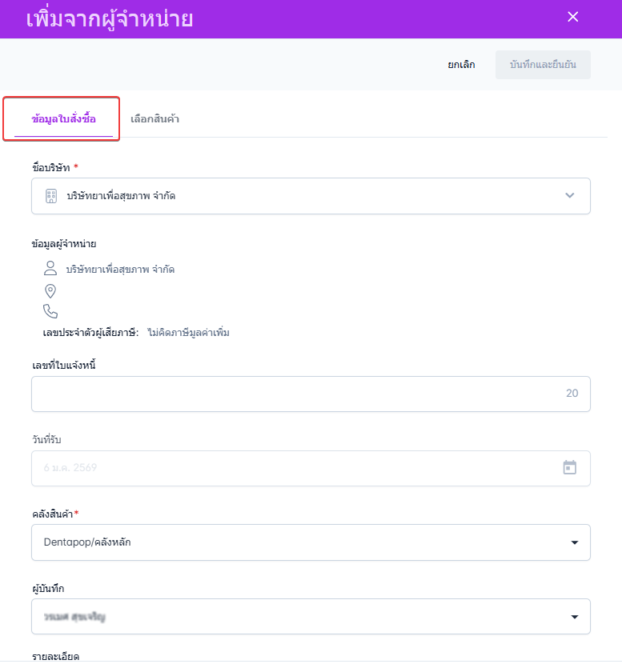The width and height of the screenshot is (622, 672).
Task: Focus the เลขที่ใบแจ้งหนี้ input field
Action: tap(311, 394)
